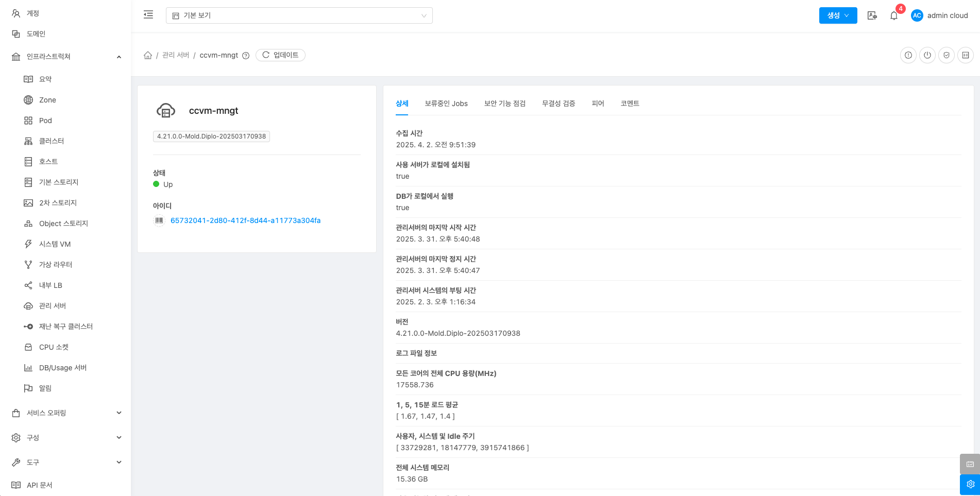The height and width of the screenshot is (496, 980).
Task: Click the home icon in breadcrumb
Action: pyautogui.click(x=148, y=55)
